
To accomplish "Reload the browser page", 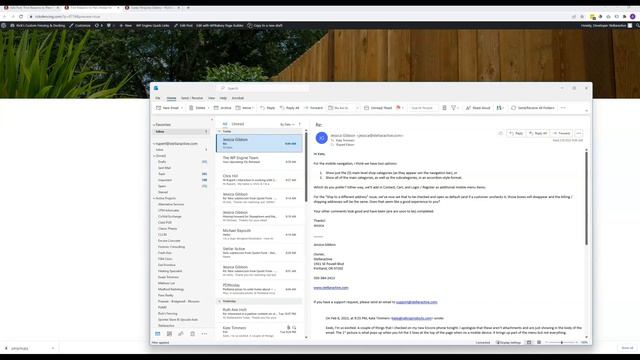I will pos(21,16).
